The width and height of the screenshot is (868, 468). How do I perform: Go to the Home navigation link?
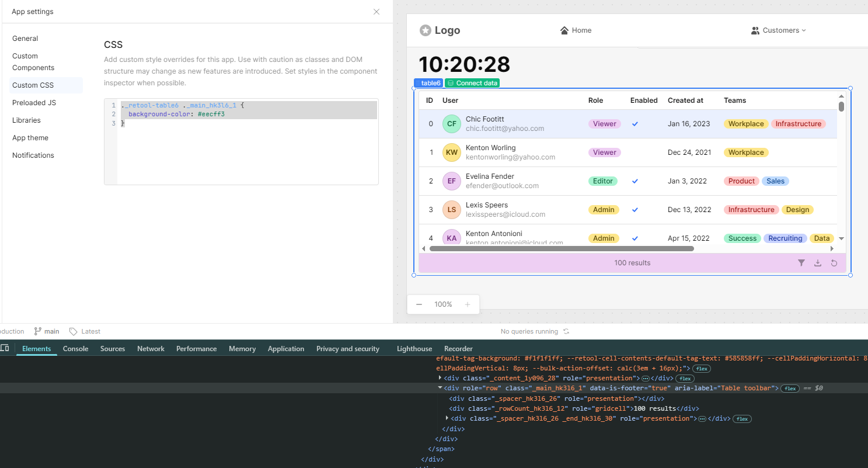click(576, 30)
